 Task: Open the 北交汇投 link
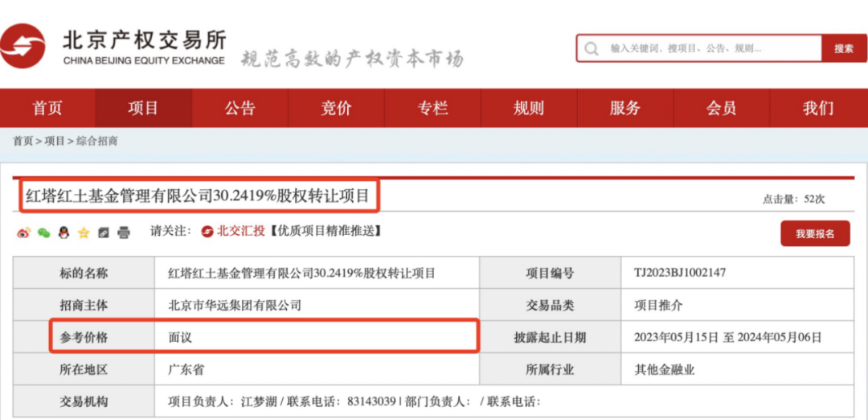pos(241,232)
